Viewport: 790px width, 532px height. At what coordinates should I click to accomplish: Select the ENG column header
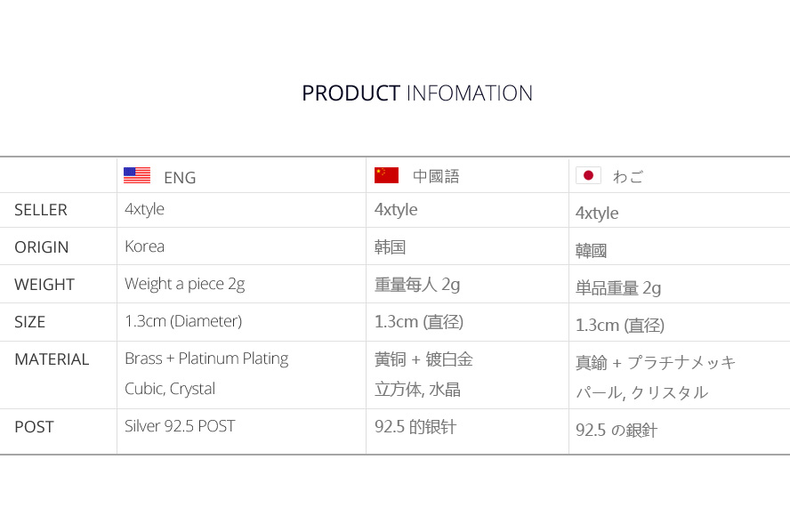[x=180, y=177]
